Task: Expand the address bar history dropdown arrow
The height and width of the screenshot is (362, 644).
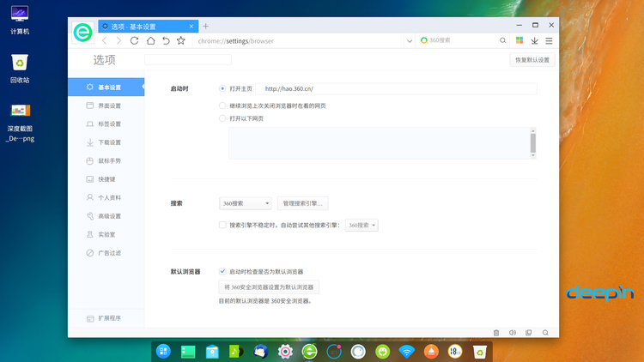Action: [410, 41]
